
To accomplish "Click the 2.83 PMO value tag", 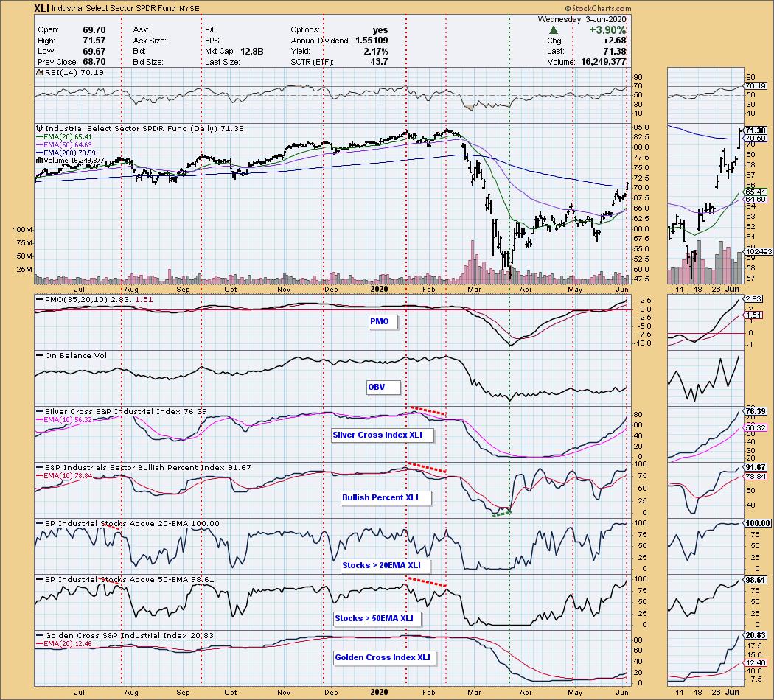I will pos(754,299).
